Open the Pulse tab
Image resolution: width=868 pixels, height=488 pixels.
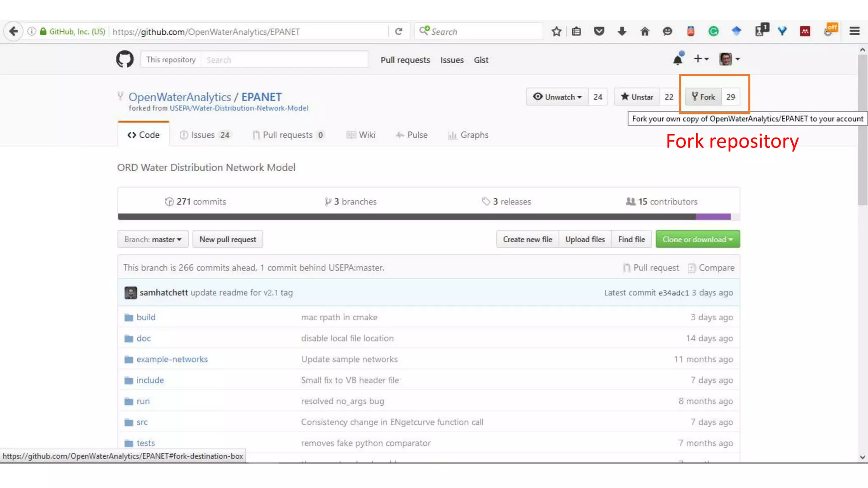(412, 135)
